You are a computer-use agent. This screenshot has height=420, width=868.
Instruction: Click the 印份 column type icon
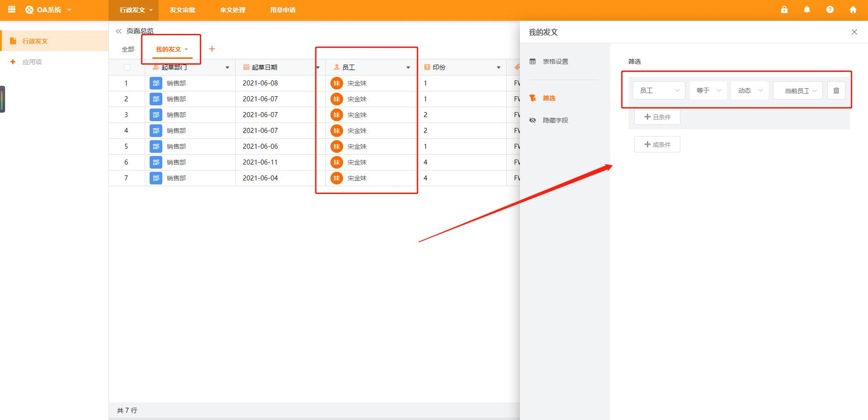pos(427,67)
